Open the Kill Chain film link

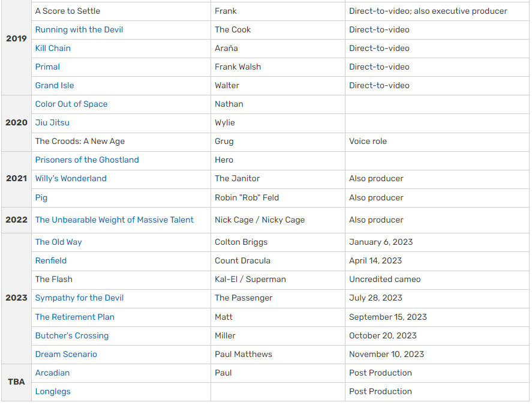pyautogui.click(x=53, y=48)
